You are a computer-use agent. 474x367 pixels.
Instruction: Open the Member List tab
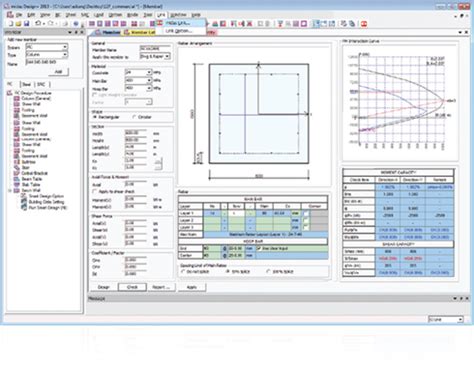click(140, 32)
